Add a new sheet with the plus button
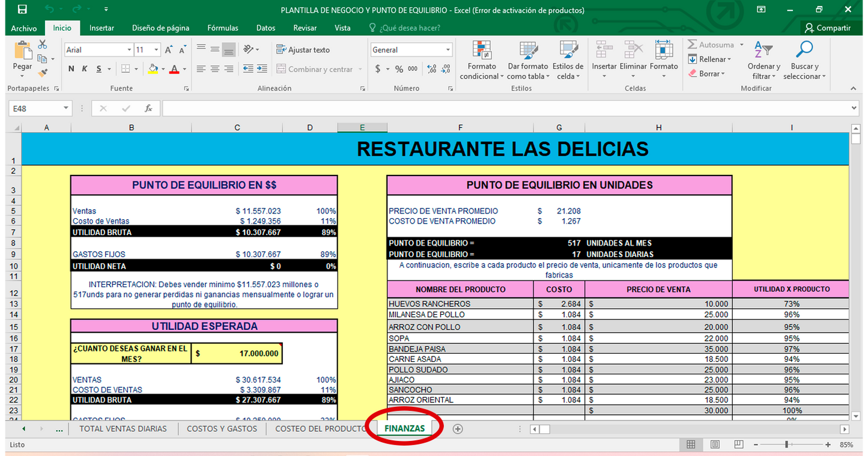Screen dimensions: 868x456 tap(457, 428)
